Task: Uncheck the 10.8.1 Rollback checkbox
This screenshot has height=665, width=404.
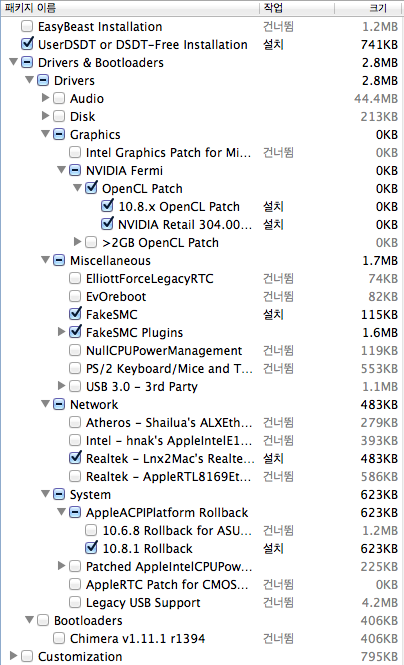Action: pos(91,548)
